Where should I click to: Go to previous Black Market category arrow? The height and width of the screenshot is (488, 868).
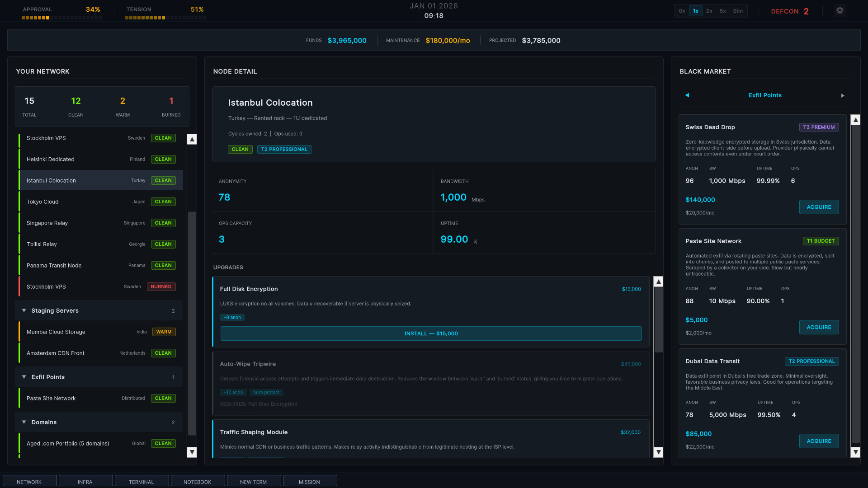click(x=687, y=95)
